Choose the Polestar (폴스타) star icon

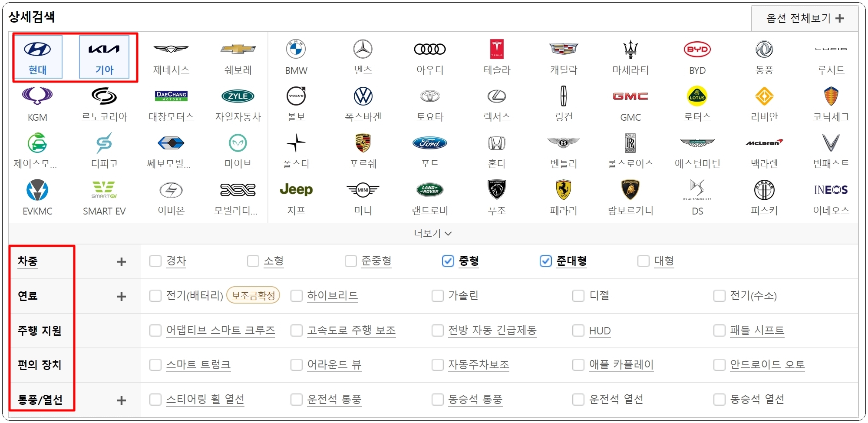click(296, 143)
